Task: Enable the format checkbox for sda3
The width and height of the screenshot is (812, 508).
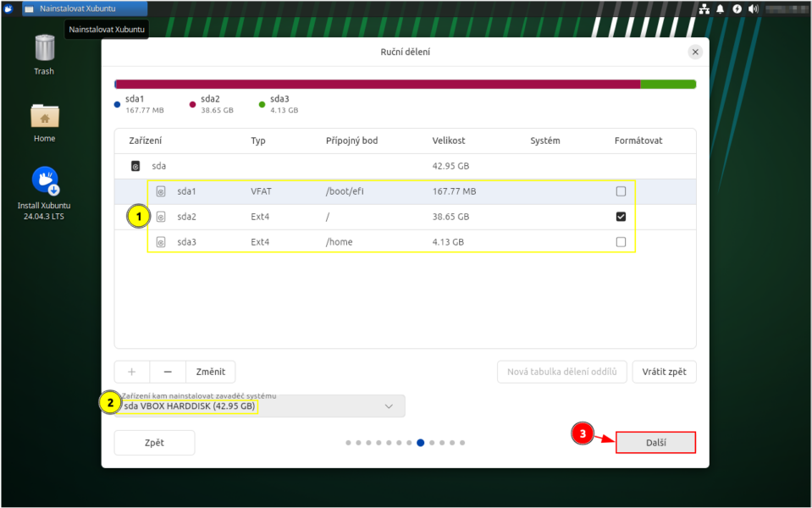Action: [621, 242]
